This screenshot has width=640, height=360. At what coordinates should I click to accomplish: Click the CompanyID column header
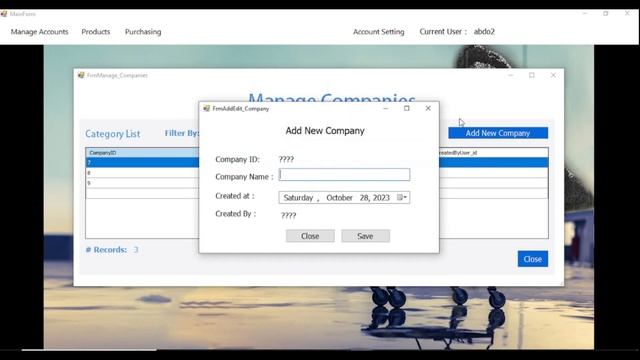pyautogui.click(x=142, y=153)
